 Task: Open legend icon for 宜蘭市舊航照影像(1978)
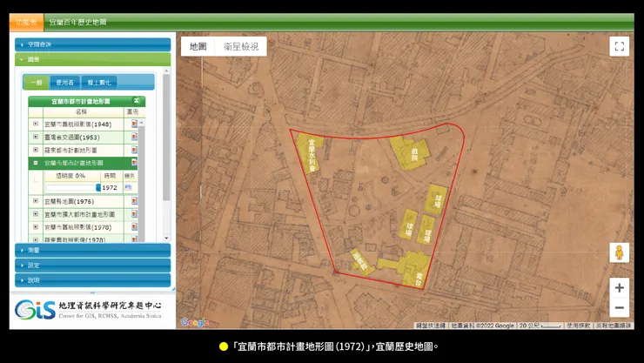(x=134, y=226)
